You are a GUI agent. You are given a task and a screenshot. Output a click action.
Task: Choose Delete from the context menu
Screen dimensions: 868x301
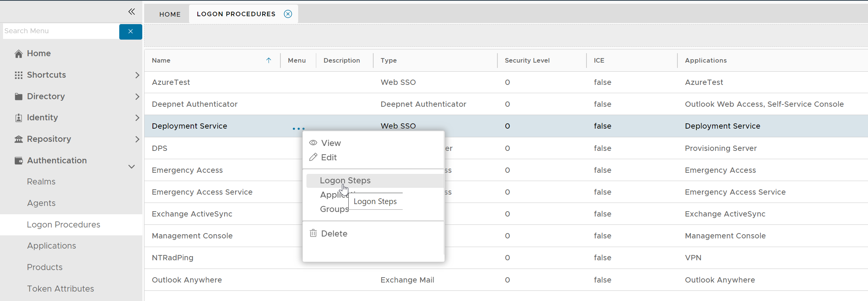[334, 233]
